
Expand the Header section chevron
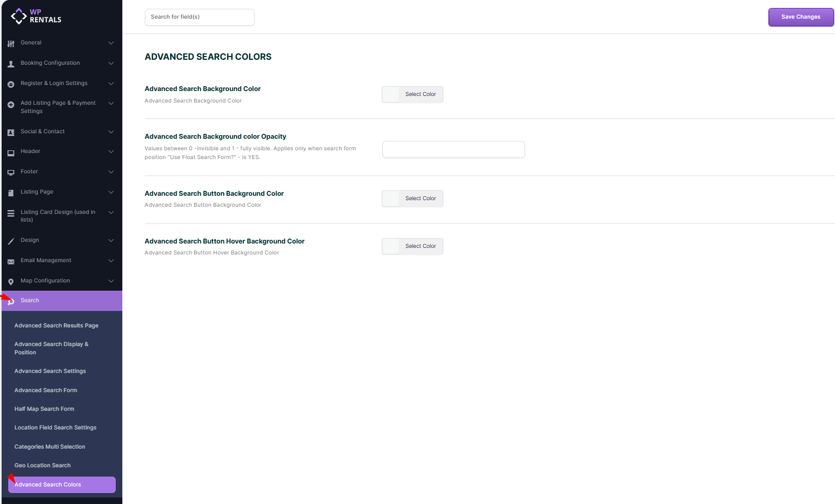point(111,151)
